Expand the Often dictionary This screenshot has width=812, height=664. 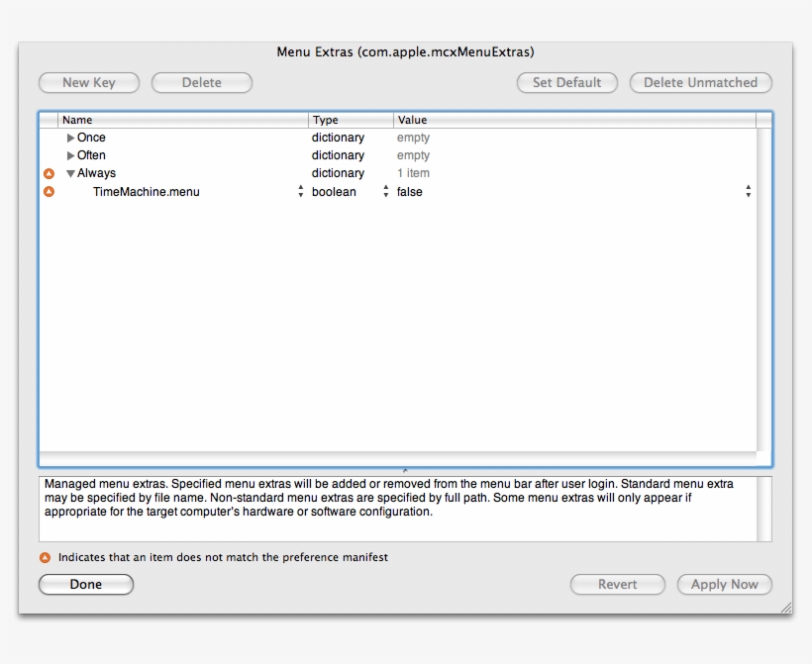click(x=70, y=155)
